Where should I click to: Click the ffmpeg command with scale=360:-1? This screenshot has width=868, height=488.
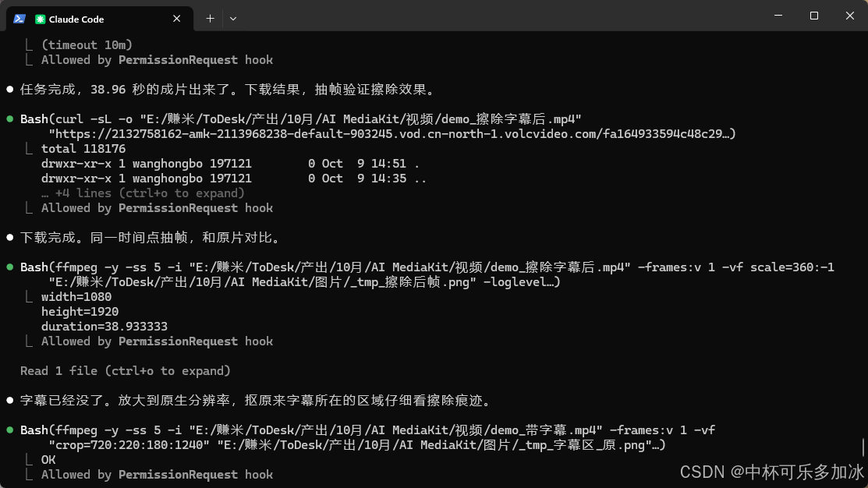[x=427, y=267]
